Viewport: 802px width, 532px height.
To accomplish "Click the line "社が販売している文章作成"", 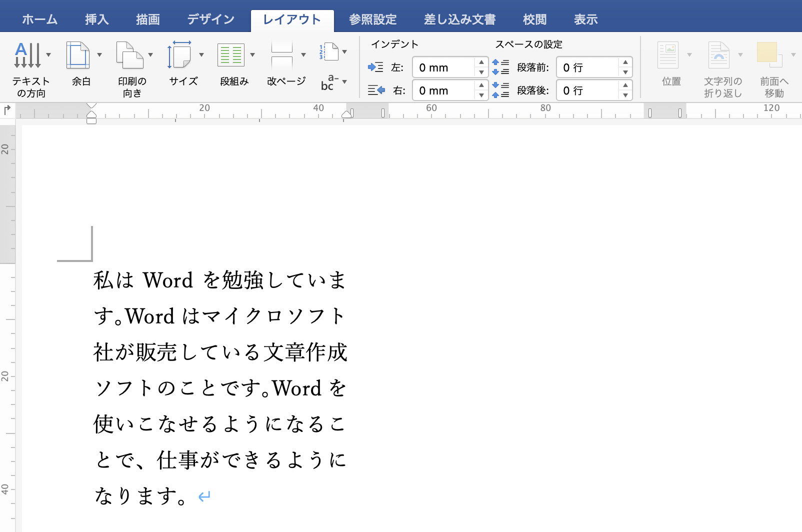I will [220, 352].
